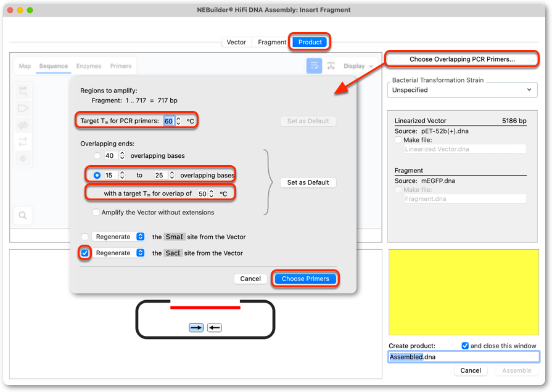
Task: Click Cancel in the primers dialog
Action: tap(250, 279)
